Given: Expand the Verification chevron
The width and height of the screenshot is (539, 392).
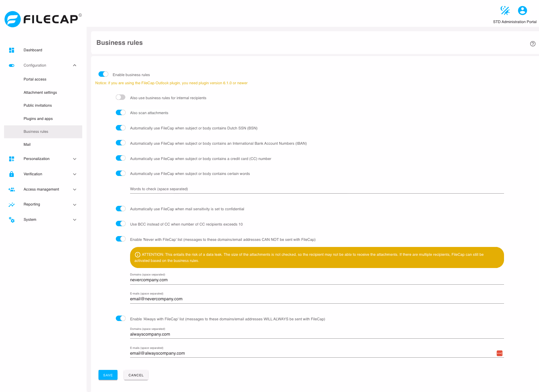Looking at the screenshot, I should tap(75, 174).
